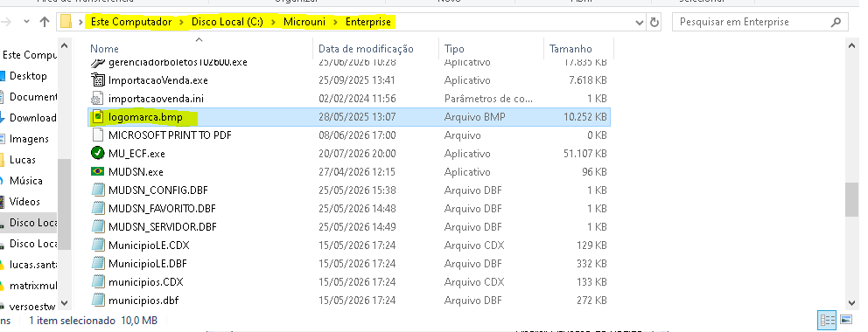Screen dimensions: 868x332
Task: Open Vídeos in navigation pane
Action: [x=24, y=202]
